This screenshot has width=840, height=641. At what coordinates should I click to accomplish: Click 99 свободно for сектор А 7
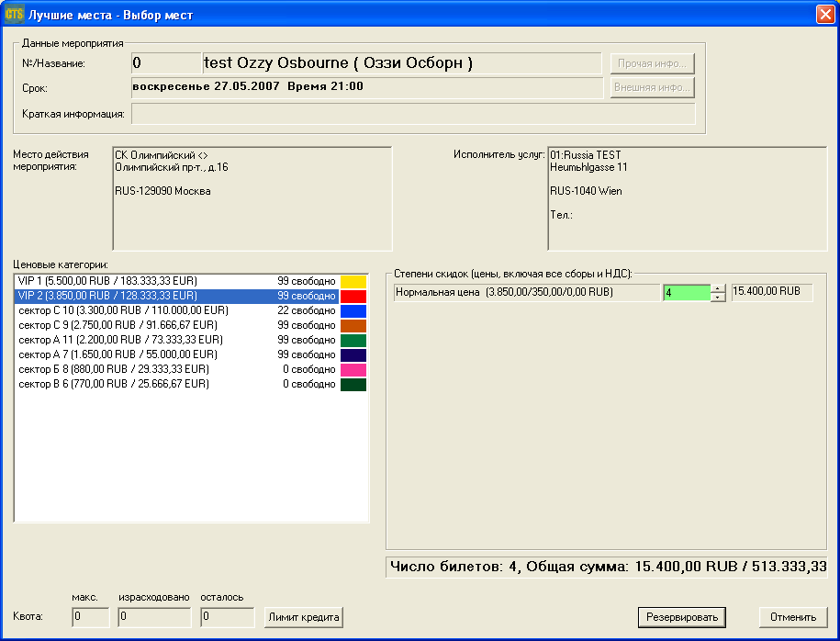307,354
